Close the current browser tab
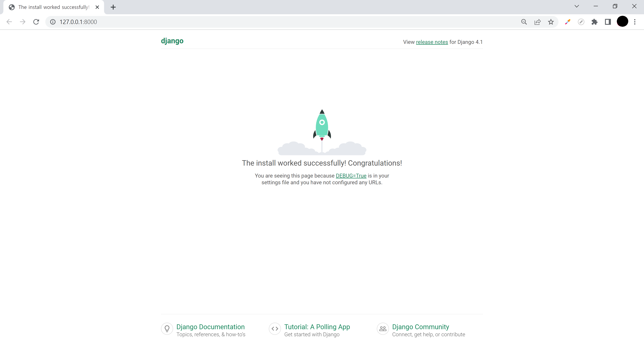The image size is (644, 346). point(97,7)
